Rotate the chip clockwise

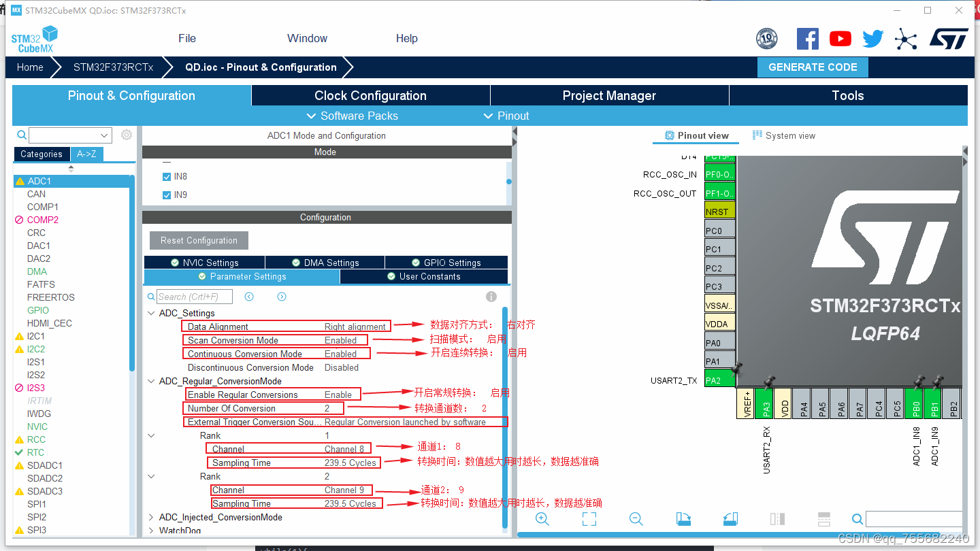(x=683, y=519)
